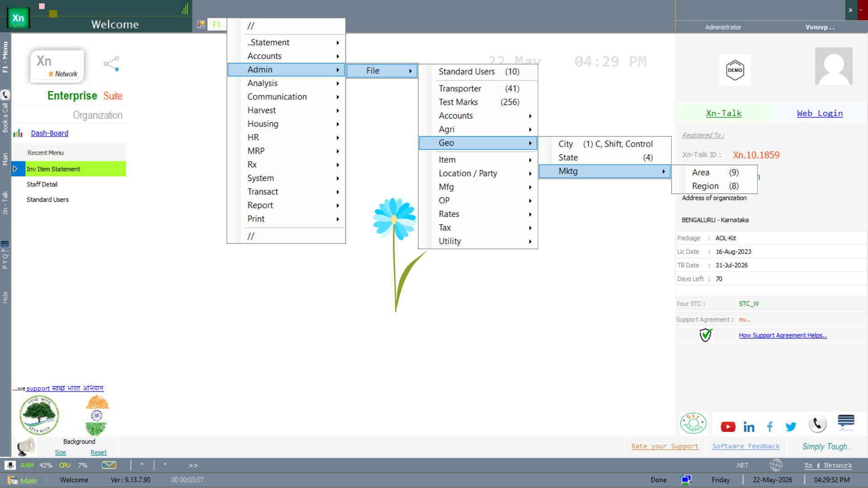Expand the Location / Party submenu
The width and height of the screenshot is (868, 488).
478,173
